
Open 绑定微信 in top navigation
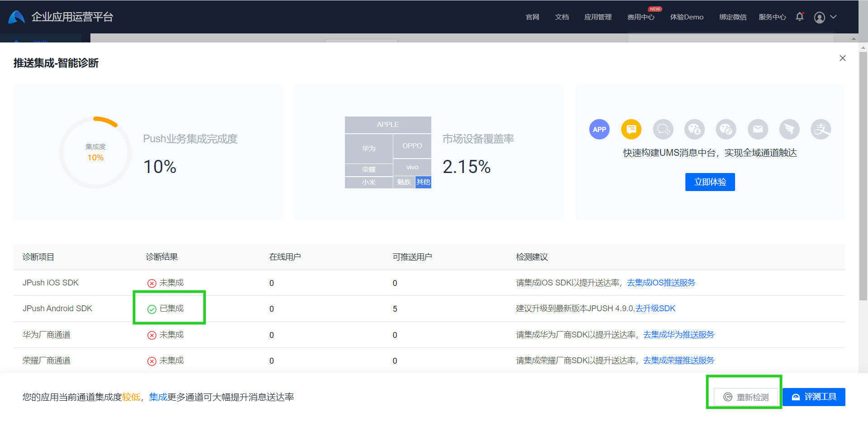(x=733, y=17)
